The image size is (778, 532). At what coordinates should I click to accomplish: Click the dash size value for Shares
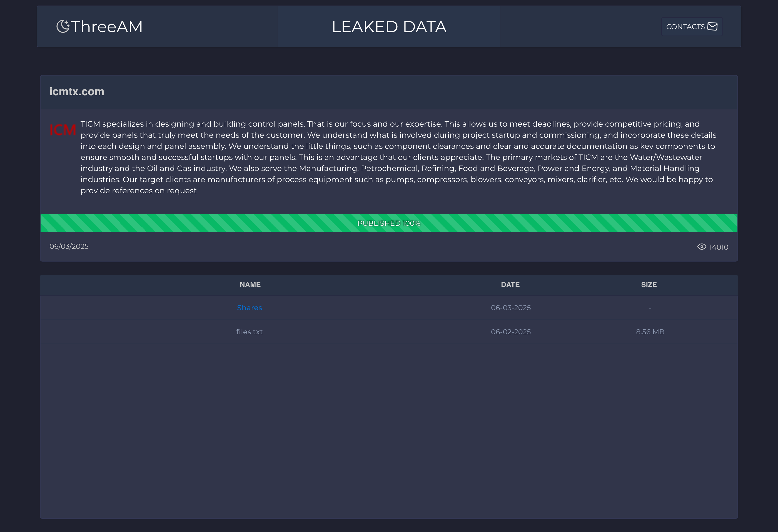[x=650, y=308]
